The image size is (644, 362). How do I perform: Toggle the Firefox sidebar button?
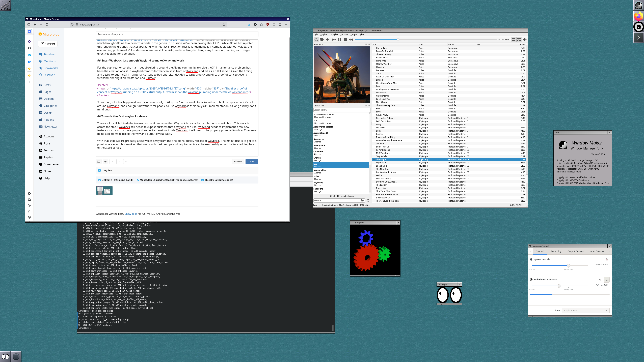tap(29, 24)
